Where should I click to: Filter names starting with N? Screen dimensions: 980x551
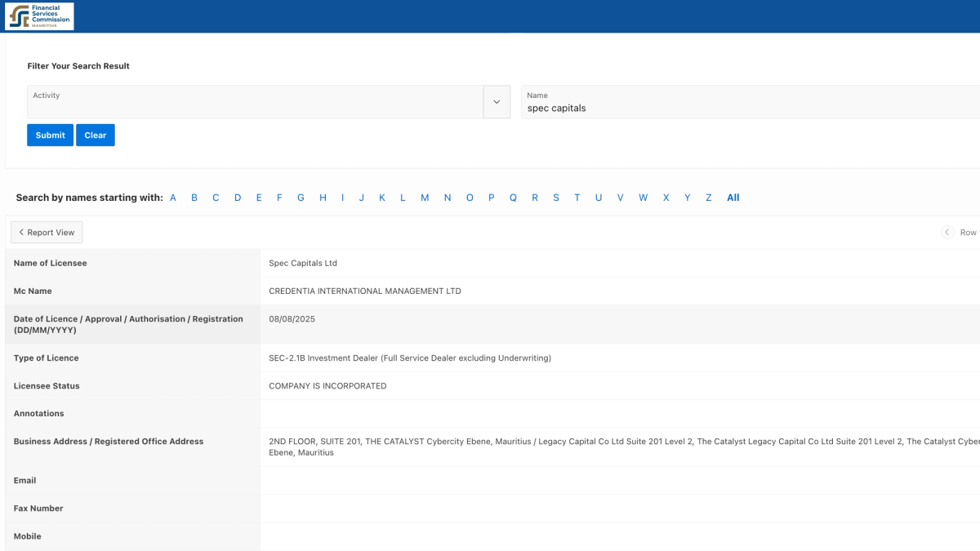click(x=448, y=198)
